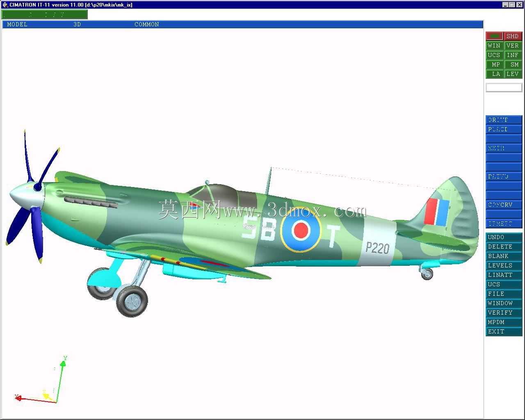Toggle the SHD shading button

click(513, 36)
